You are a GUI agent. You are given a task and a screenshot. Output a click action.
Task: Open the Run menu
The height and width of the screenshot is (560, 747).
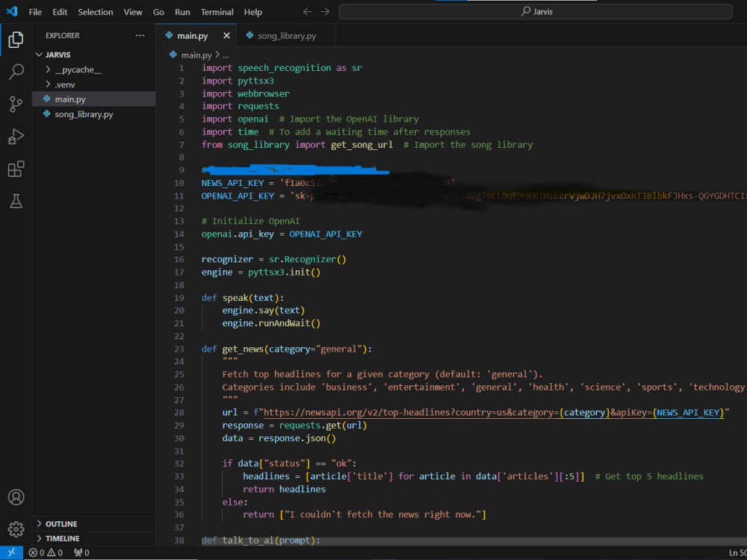coord(182,12)
